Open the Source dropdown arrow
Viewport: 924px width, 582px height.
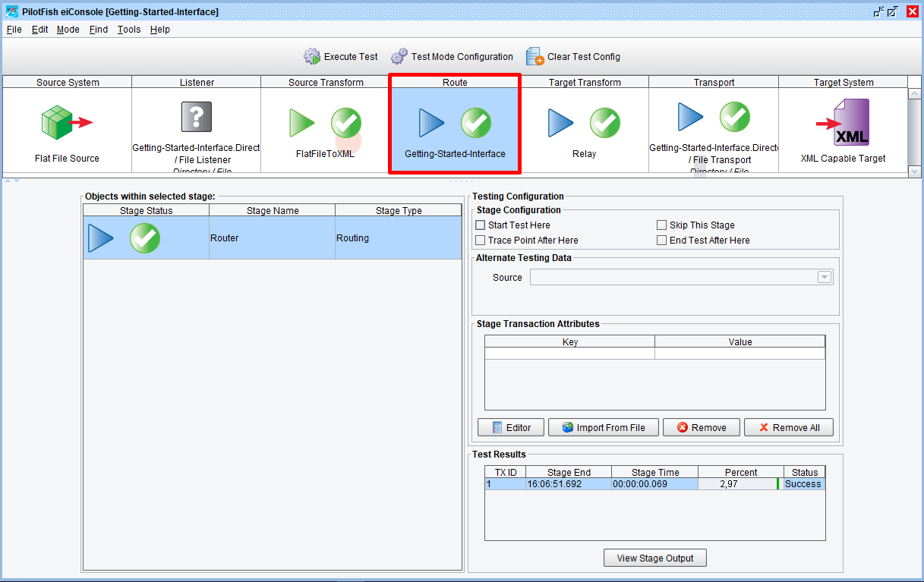point(825,278)
